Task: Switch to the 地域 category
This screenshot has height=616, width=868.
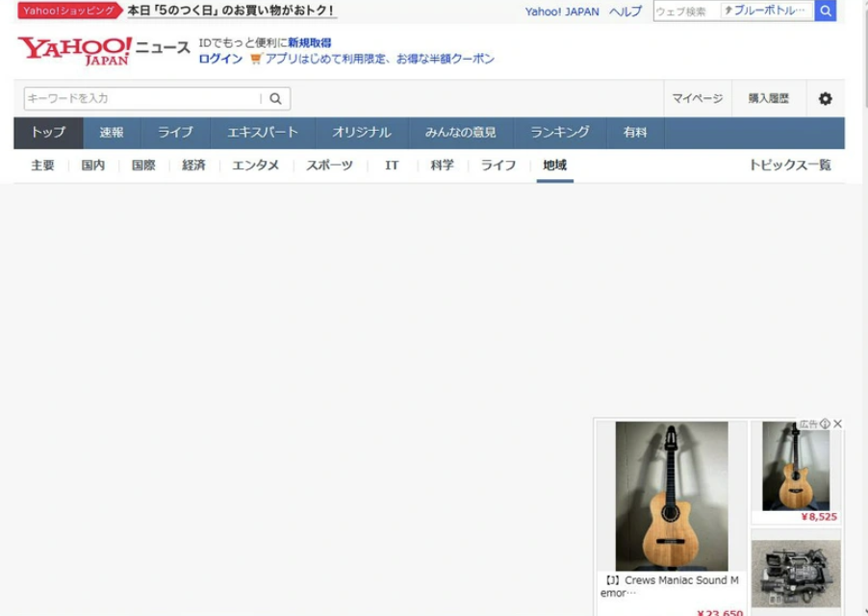Action: pos(554,165)
